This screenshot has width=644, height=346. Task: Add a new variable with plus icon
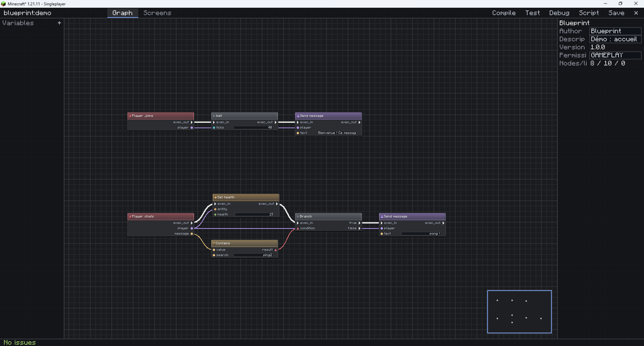pyautogui.click(x=59, y=23)
